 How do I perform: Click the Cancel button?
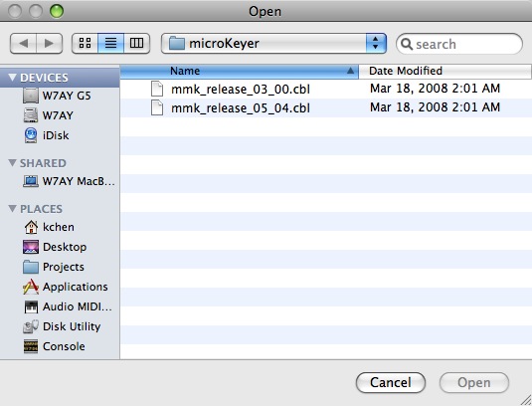click(391, 382)
